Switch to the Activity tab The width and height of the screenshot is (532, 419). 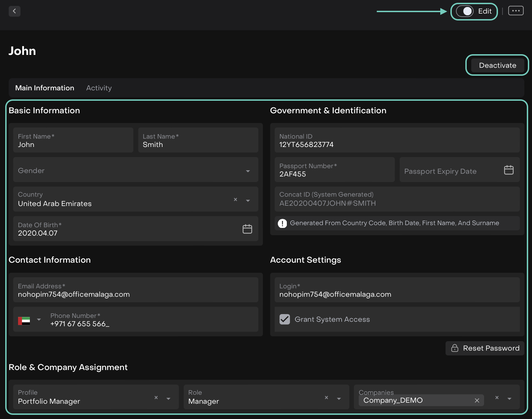pos(99,88)
